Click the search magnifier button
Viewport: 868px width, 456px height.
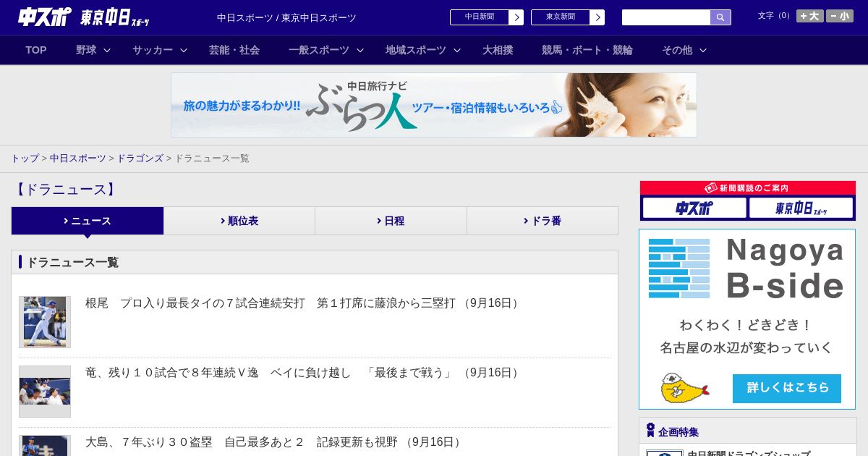(x=720, y=17)
